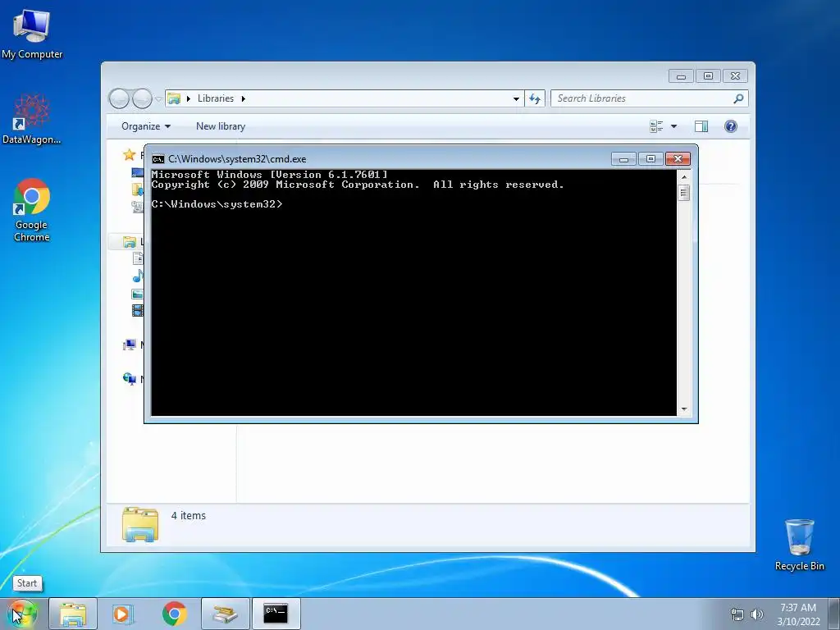Expand the arrow after Libraries in breadcrumb
The width and height of the screenshot is (840, 630).
pyautogui.click(x=243, y=98)
